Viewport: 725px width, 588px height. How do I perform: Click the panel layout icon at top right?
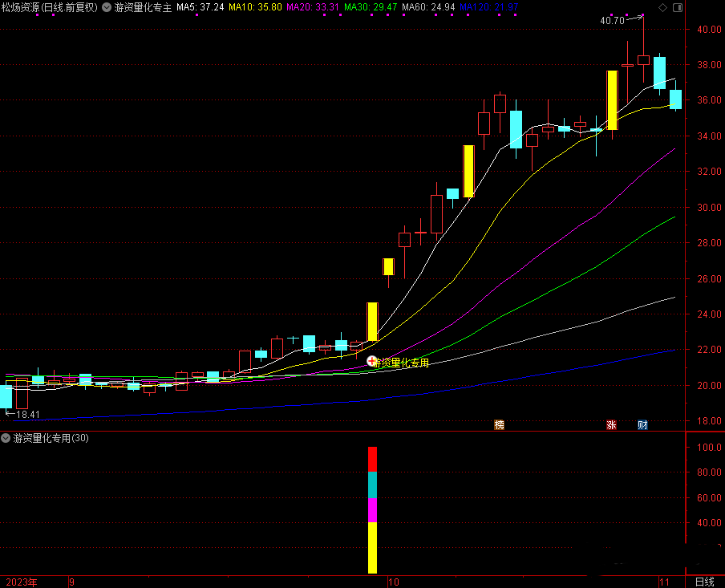[x=678, y=7]
